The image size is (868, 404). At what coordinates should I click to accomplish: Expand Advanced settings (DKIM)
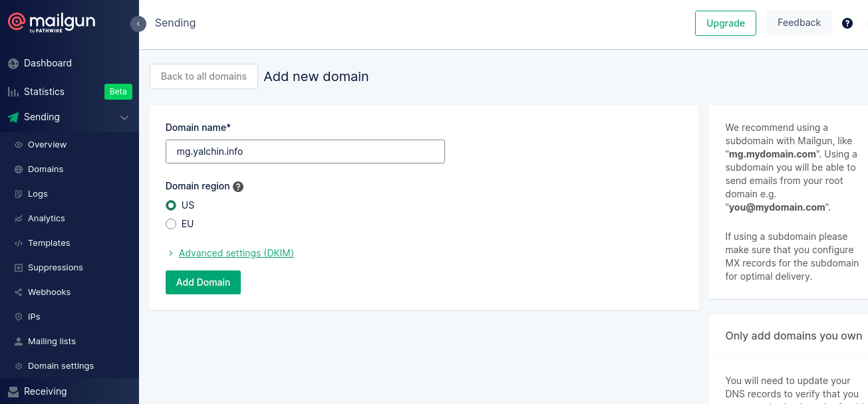(236, 253)
